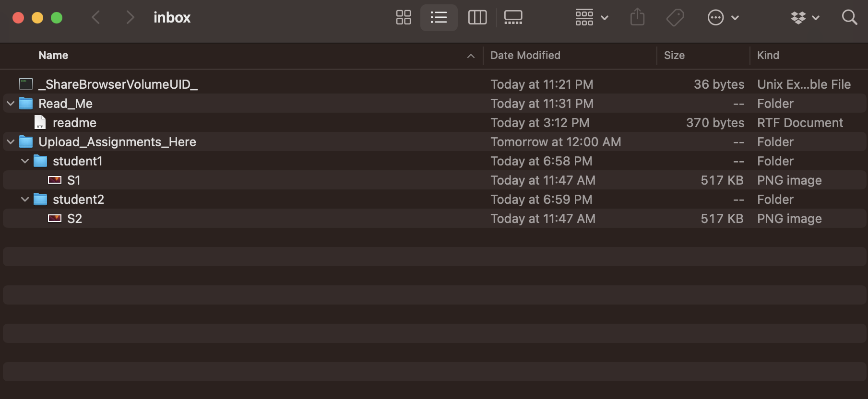The width and height of the screenshot is (868, 399).
Task: Sort by the Size column
Action: [674, 55]
